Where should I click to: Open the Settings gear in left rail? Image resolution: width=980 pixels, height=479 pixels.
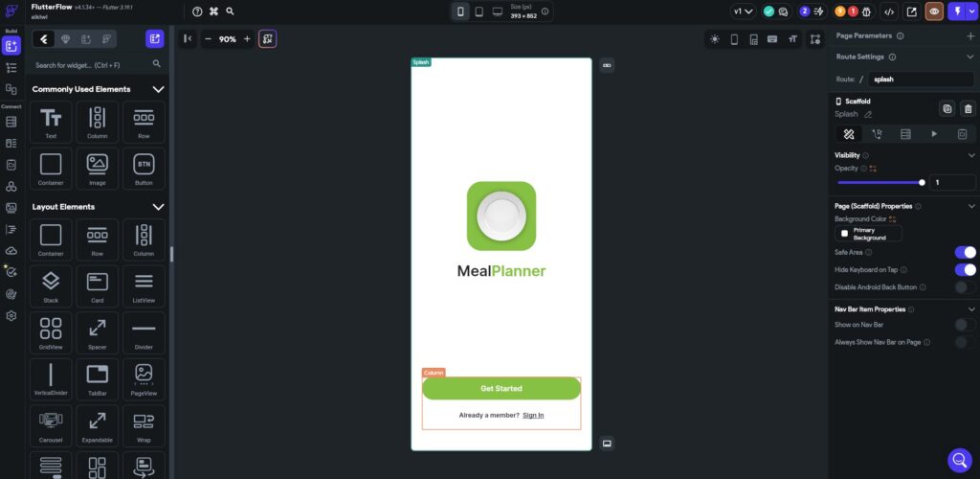point(11,316)
